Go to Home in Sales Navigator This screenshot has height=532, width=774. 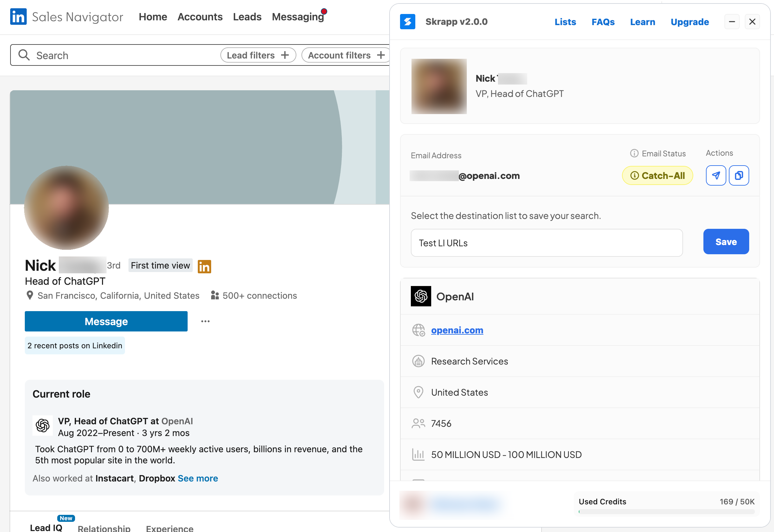153,17
